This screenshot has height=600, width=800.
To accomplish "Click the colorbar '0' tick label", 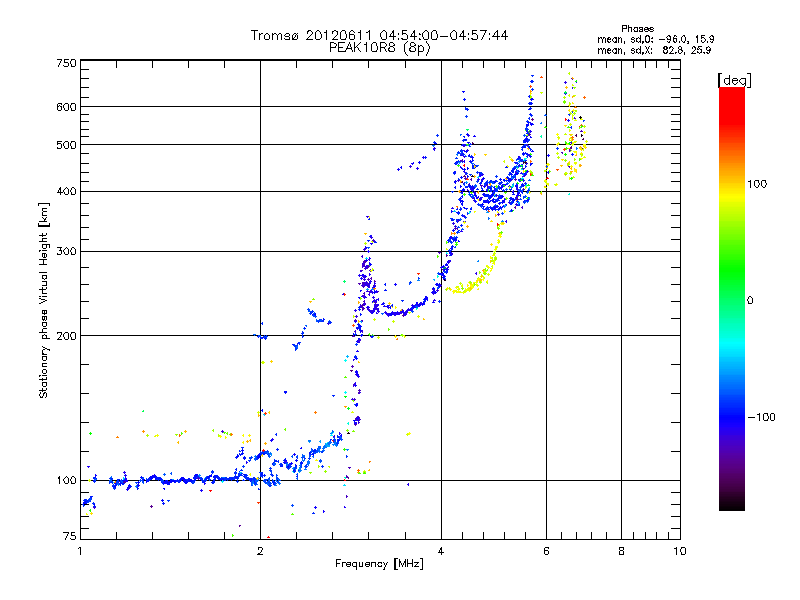I will coord(750,300).
